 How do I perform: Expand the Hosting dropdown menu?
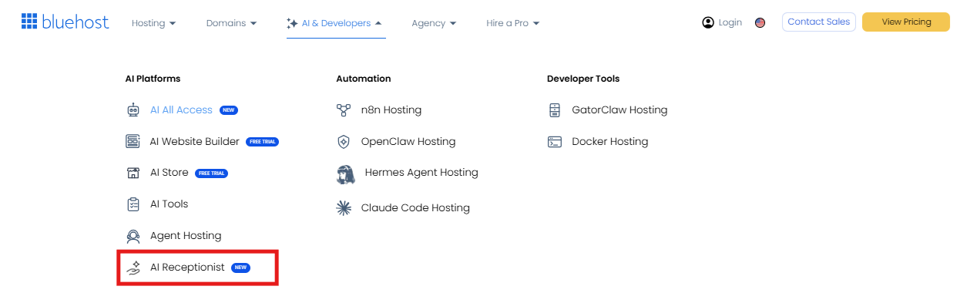(x=154, y=23)
